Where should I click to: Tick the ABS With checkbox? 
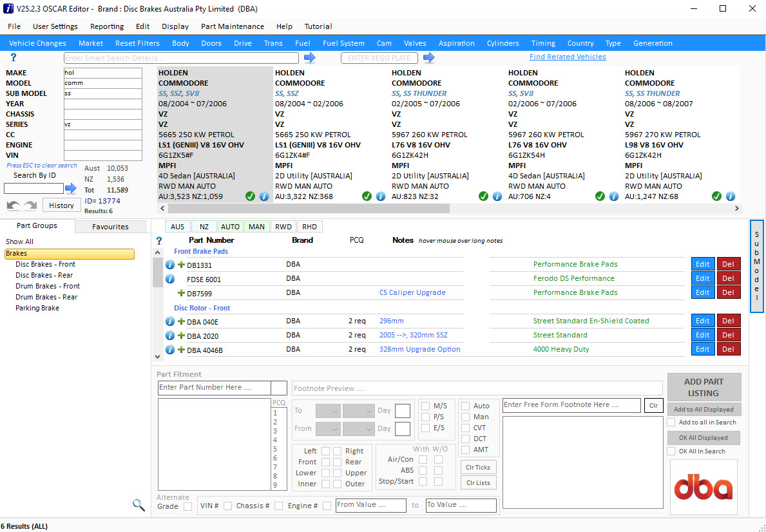pyautogui.click(x=423, y=470)
